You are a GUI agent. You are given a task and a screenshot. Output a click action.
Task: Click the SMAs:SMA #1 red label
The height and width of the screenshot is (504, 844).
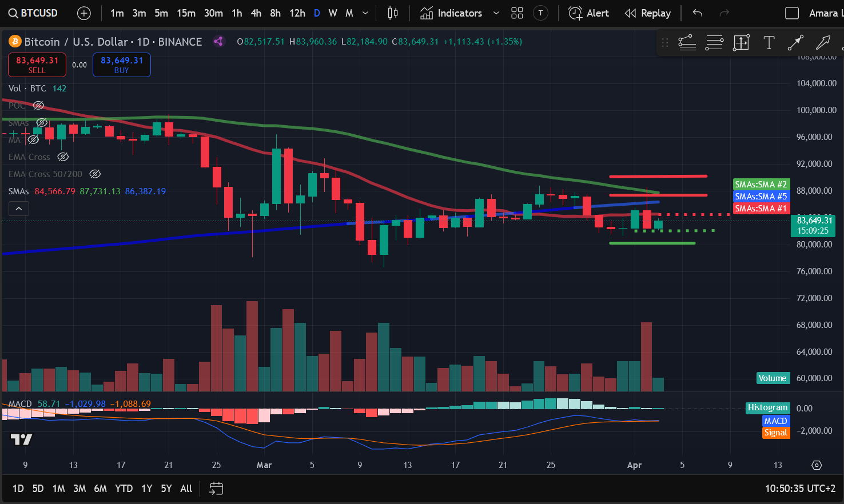click(761, 208)
